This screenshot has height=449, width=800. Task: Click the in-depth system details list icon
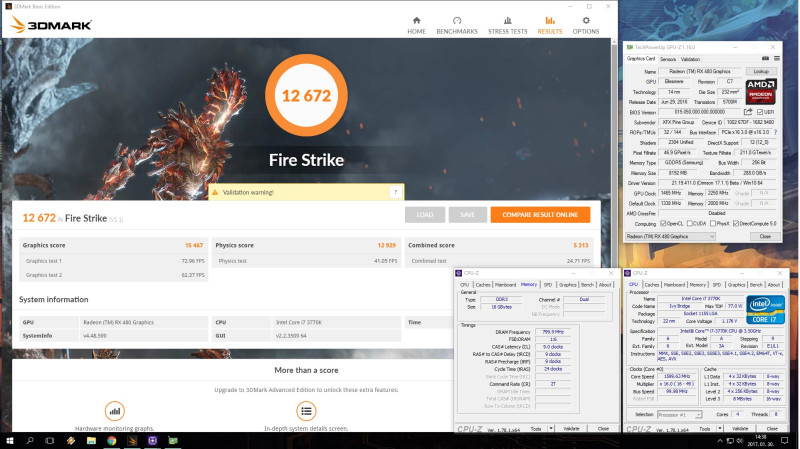pyautogui.click(x=306, y=411)
